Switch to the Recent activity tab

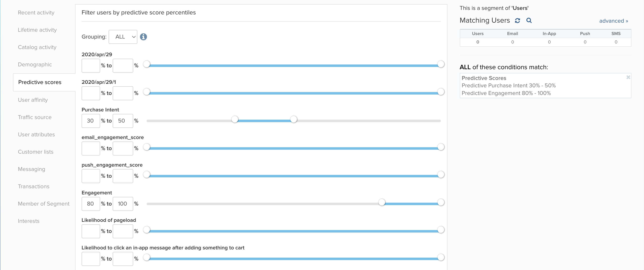point(36,13)
